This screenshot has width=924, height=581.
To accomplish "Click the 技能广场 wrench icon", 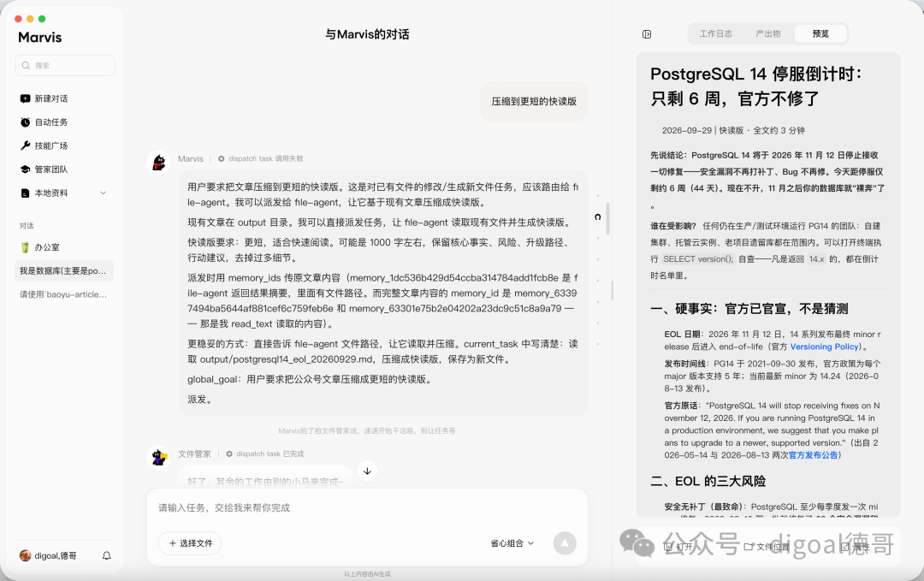I will (x=26, y=145).
